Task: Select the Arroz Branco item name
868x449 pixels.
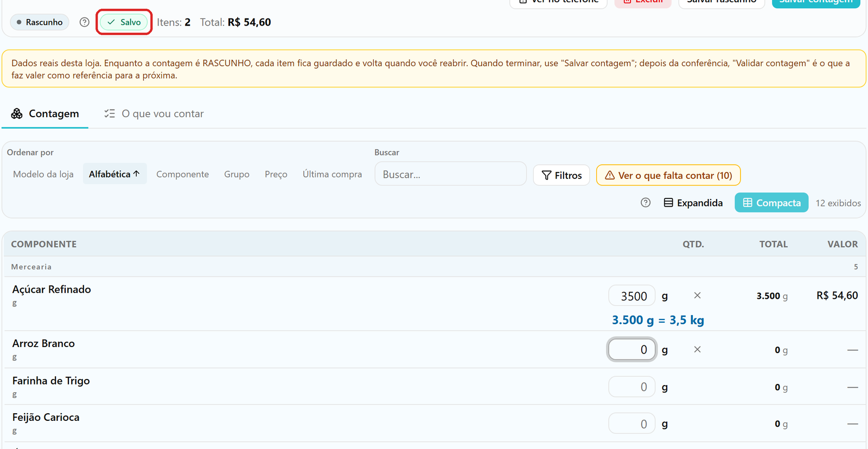Action: (x=43, y=344)
